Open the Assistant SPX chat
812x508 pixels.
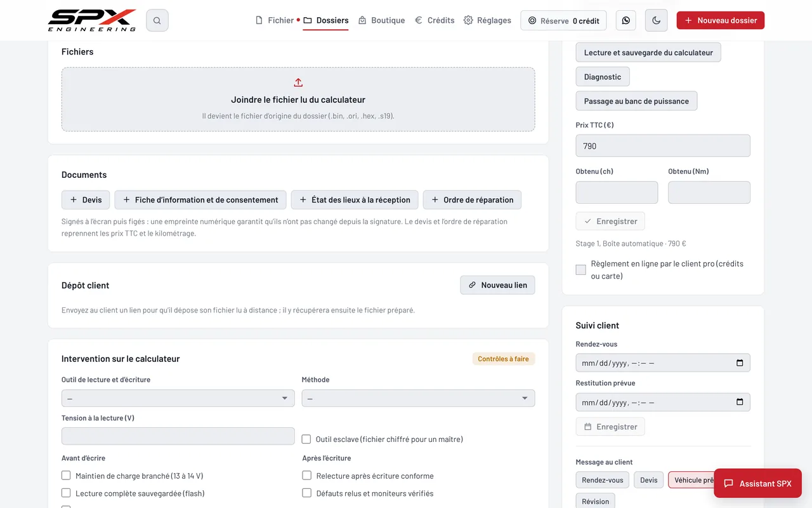[758, 483]
